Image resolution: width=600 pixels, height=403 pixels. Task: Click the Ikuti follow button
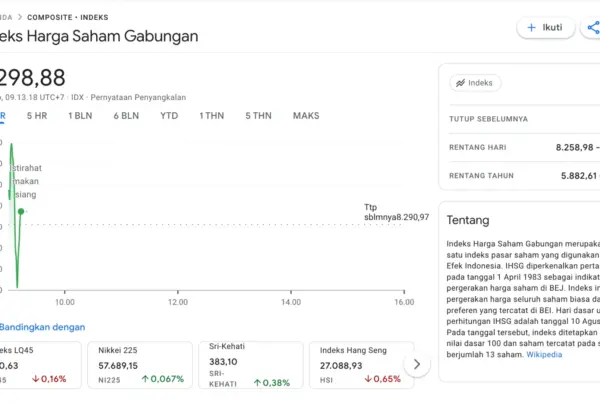point(545,28)
